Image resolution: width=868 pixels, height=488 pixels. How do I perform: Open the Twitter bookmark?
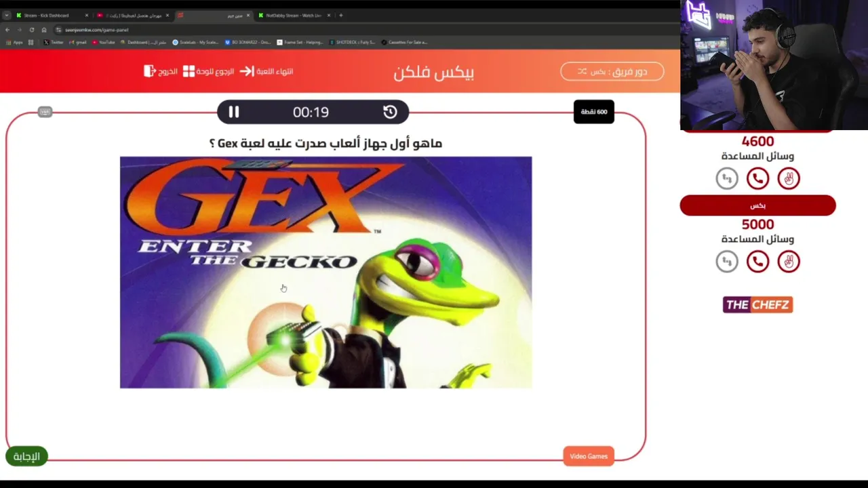[53, 42]
